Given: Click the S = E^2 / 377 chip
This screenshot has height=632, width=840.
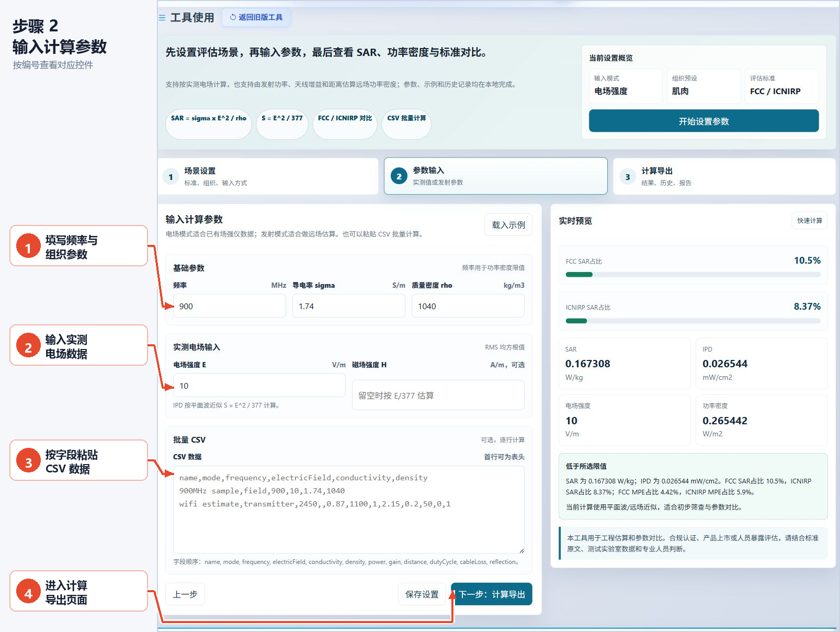Looking at the screenshot, I should tap(282, 124).
